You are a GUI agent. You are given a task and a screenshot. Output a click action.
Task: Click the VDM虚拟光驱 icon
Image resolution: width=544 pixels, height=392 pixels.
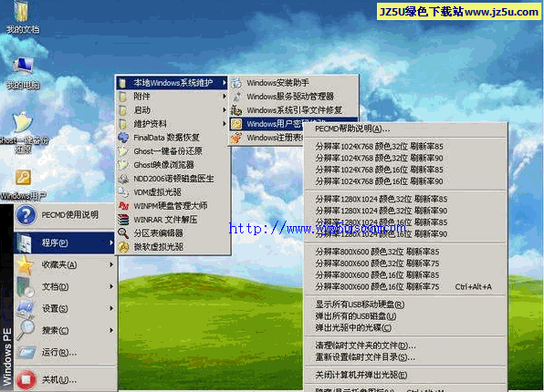point(123,192)
